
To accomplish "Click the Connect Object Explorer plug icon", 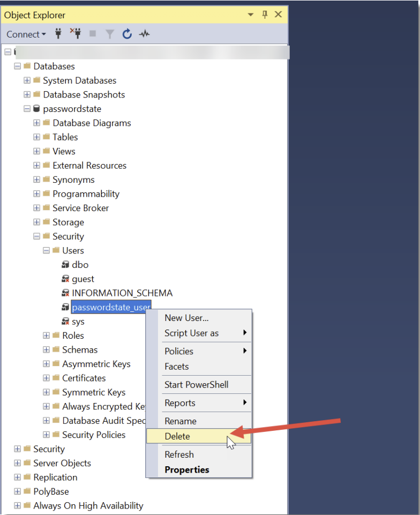I will (58, 34).
